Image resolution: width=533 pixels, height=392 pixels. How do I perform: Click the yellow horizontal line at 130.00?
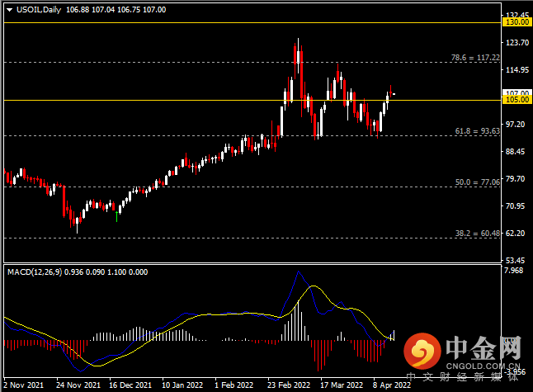coord(253,23)
